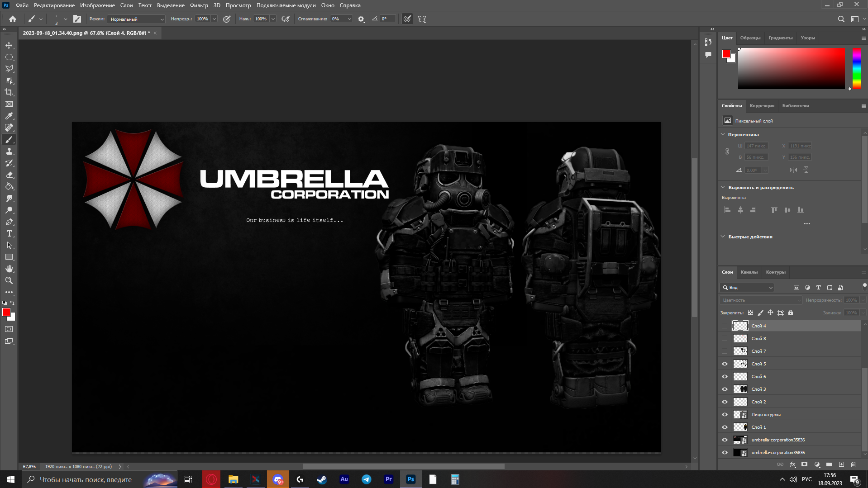Pick color in the red color field

[791, 68]
